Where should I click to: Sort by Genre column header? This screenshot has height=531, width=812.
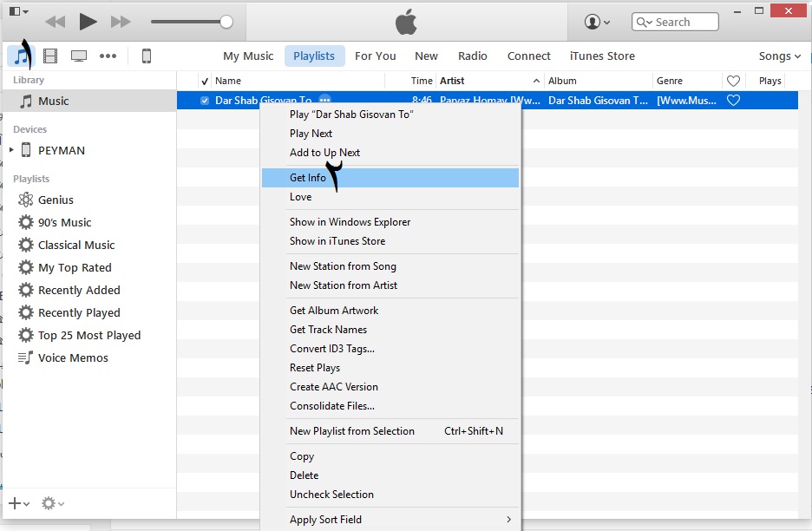click(687, 81)
